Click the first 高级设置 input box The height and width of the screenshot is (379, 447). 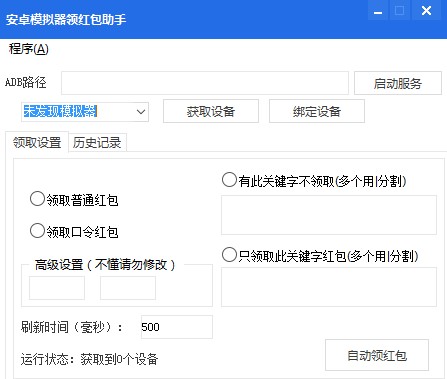[x=57, y=288]
